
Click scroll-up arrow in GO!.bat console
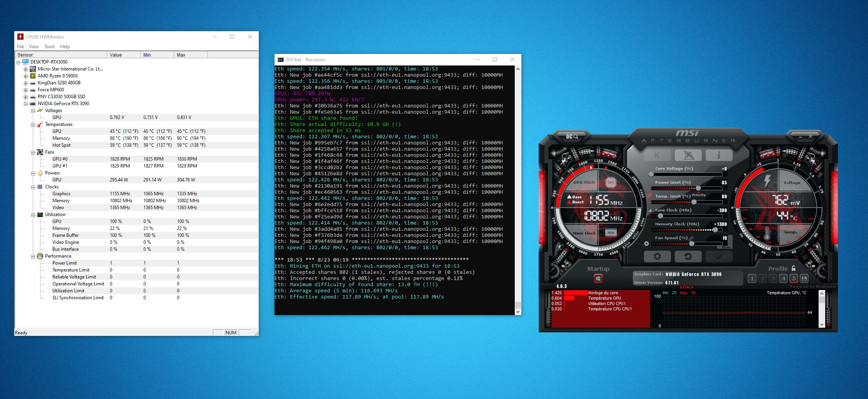(x=518, y=69)
